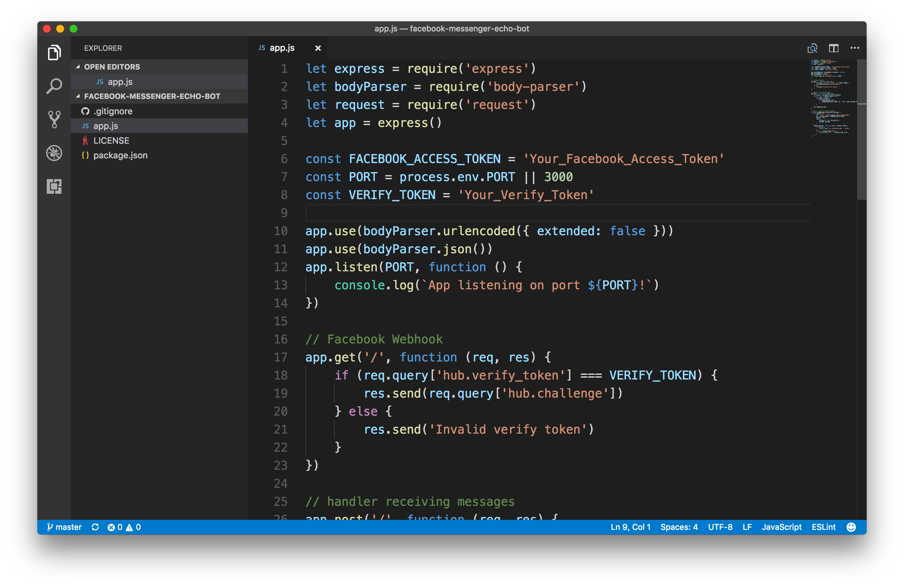
Task: Open the editor More Actions ellipsis menu
Action: coord(855,48)
